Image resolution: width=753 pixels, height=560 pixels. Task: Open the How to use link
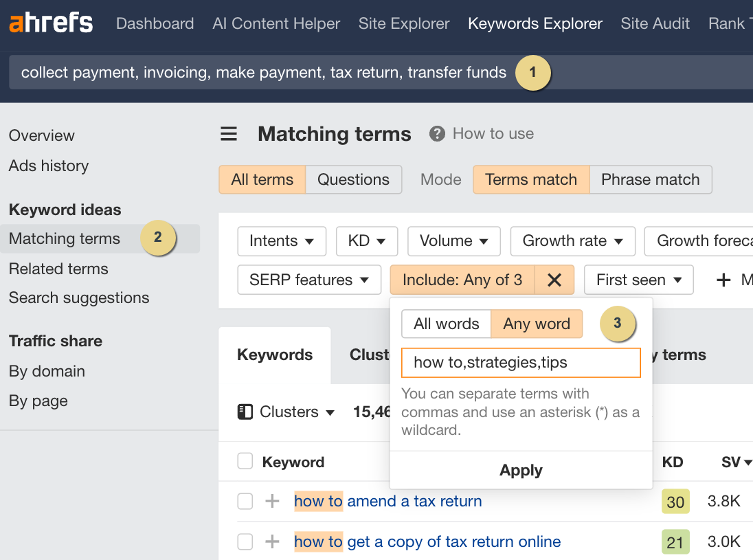(x=493, y=133)
